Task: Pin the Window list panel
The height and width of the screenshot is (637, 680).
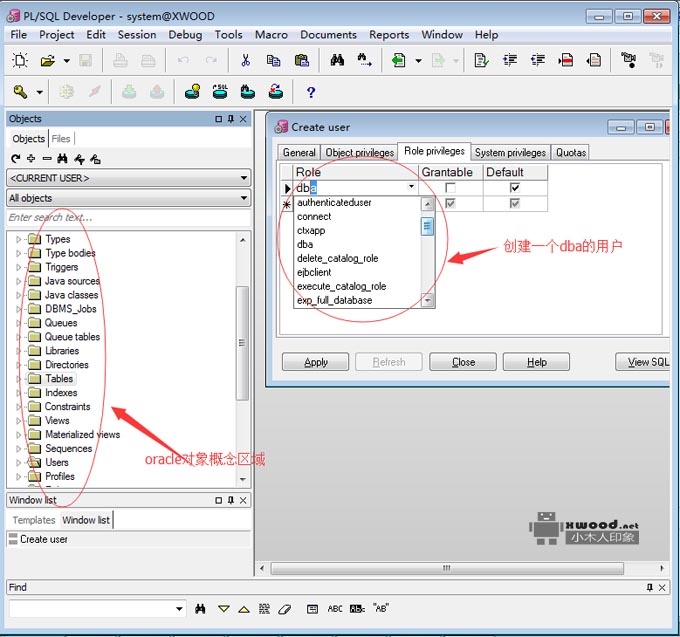Action: click(x=231, y=500)
